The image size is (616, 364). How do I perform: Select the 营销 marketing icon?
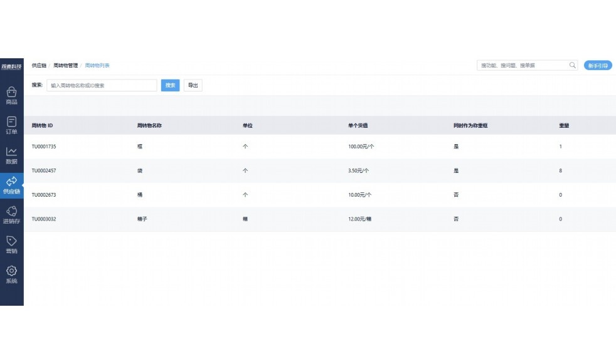click(11, 244)
